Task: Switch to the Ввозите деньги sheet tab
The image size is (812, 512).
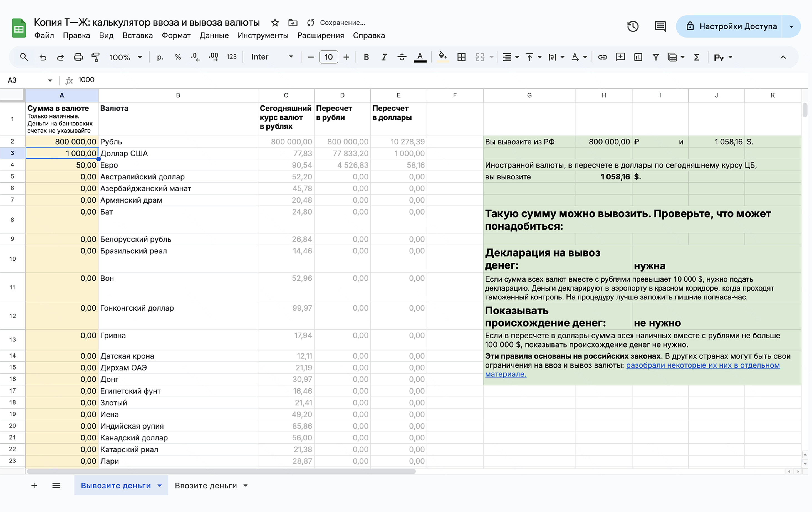Action: (206, 485)
